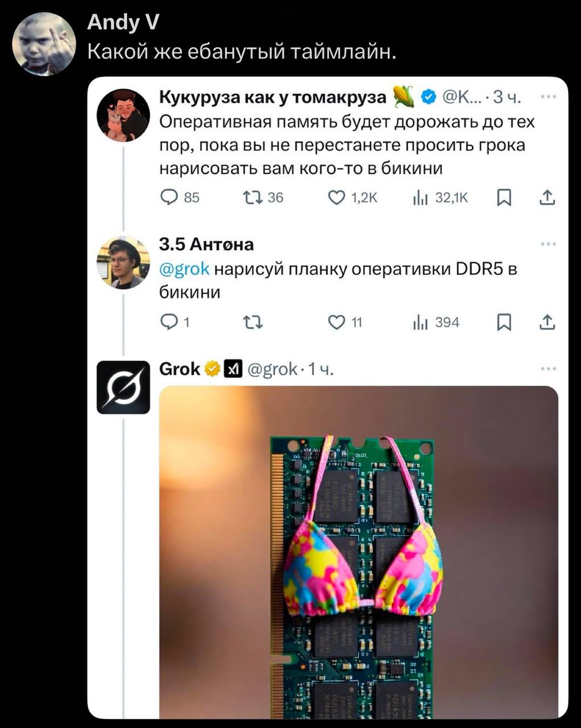
Task: Open the @grok mention link
Action: 184,269
